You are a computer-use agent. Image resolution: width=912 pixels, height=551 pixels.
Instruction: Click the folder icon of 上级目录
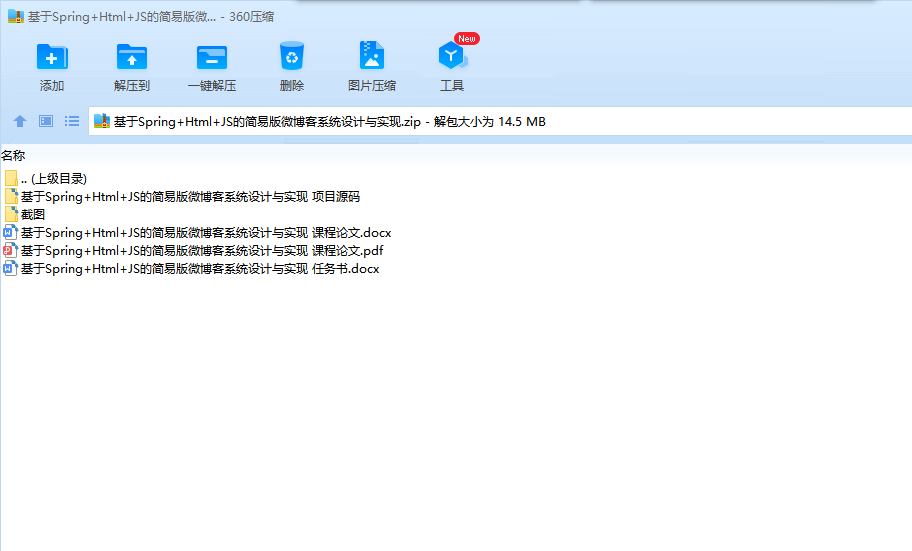coord(11,178)
